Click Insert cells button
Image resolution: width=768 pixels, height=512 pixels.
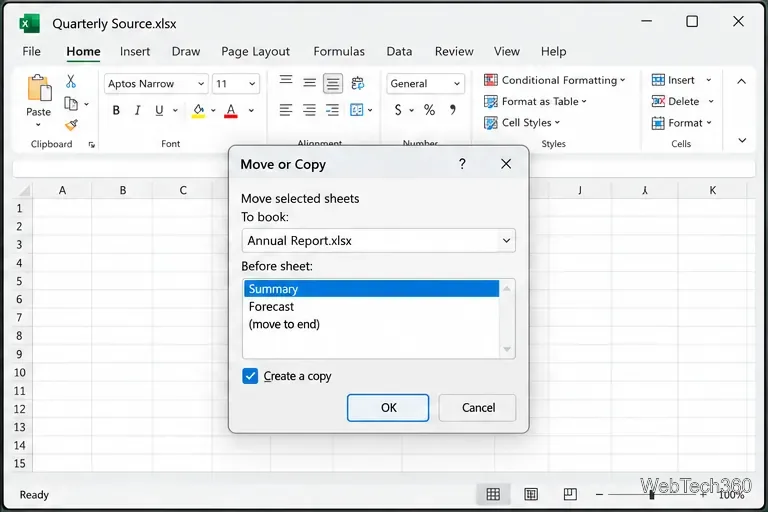673,80
